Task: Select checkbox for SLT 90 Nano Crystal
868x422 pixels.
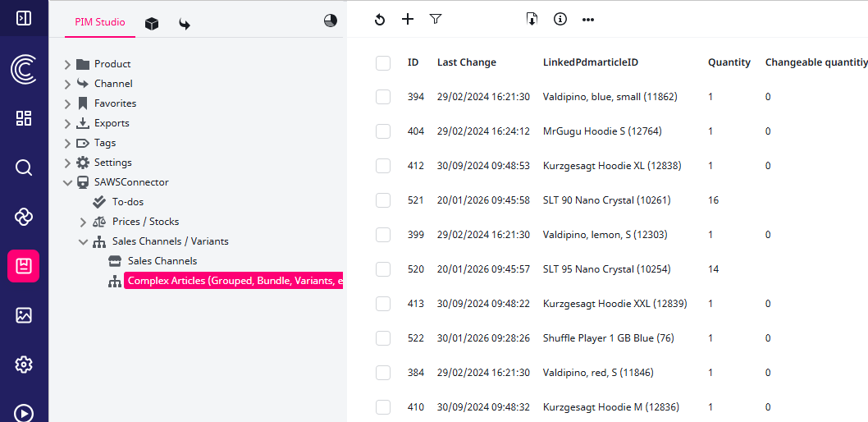Action: tap(383, 200)
